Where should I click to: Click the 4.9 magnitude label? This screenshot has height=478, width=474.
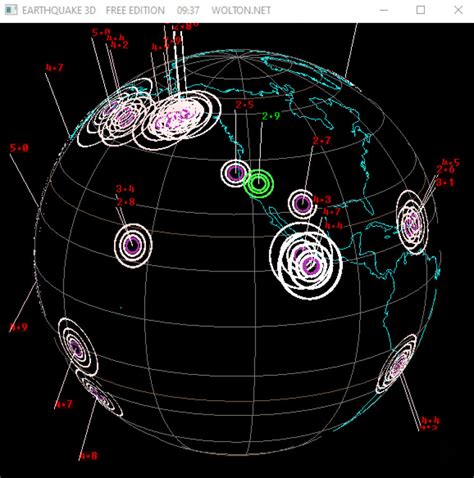[x=19, y=327]
